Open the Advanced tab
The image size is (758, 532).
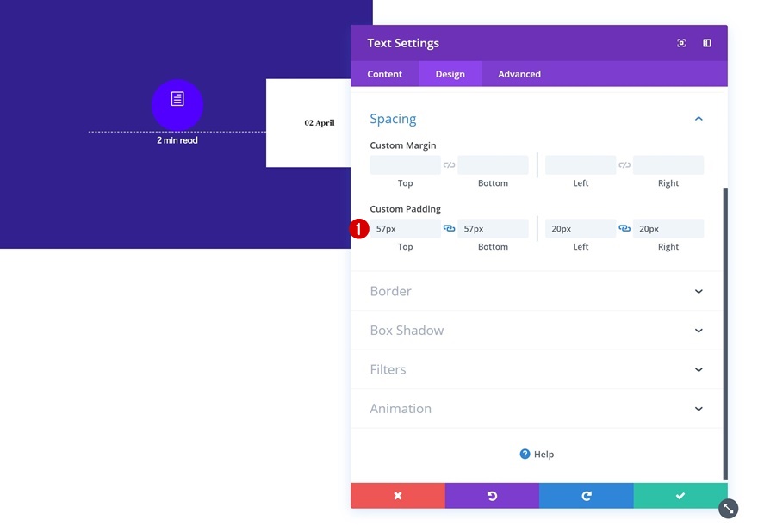tap(519, 74)
